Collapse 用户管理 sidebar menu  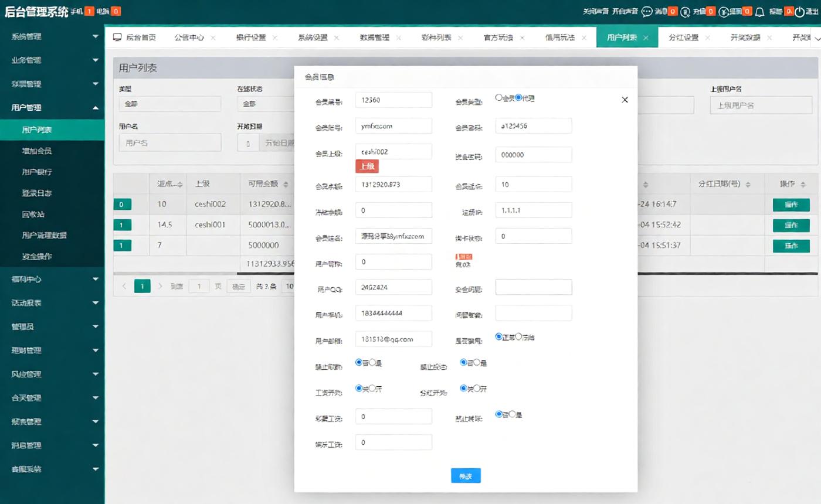click(x=52, y=107)
